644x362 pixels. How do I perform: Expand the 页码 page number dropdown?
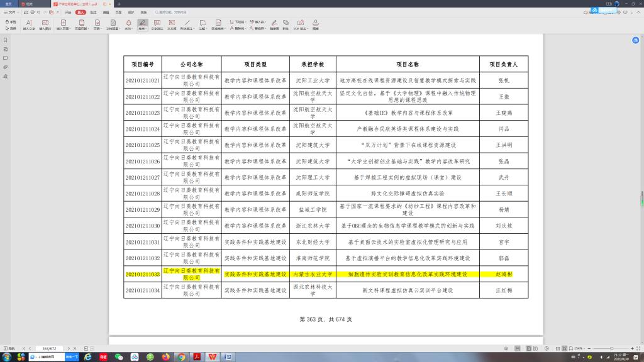coord(97,25)
